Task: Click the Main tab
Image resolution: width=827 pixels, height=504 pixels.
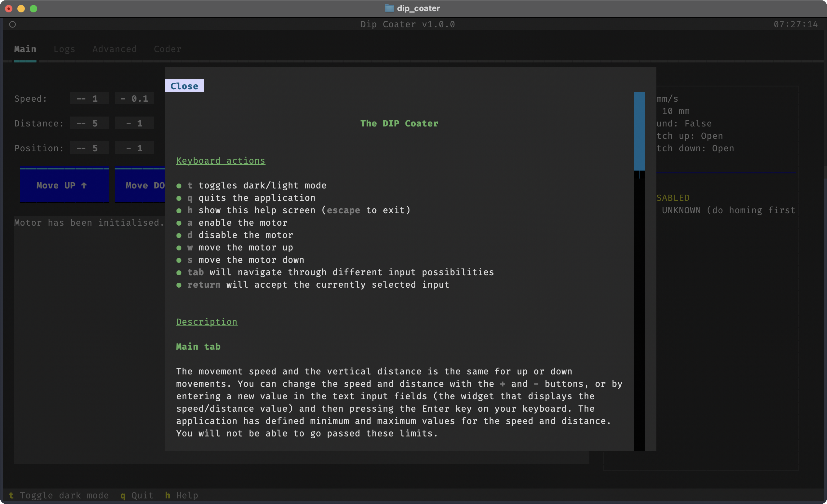Action: (x=25, y=49)
